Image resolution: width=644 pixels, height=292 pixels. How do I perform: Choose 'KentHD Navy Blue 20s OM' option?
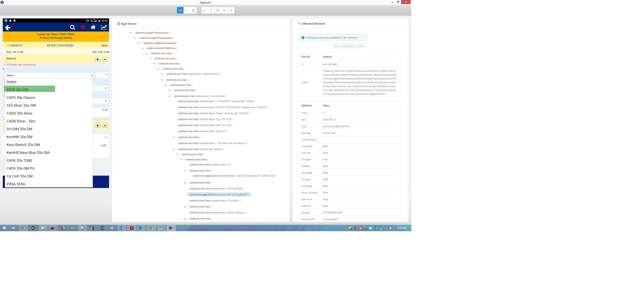(28, 153)
